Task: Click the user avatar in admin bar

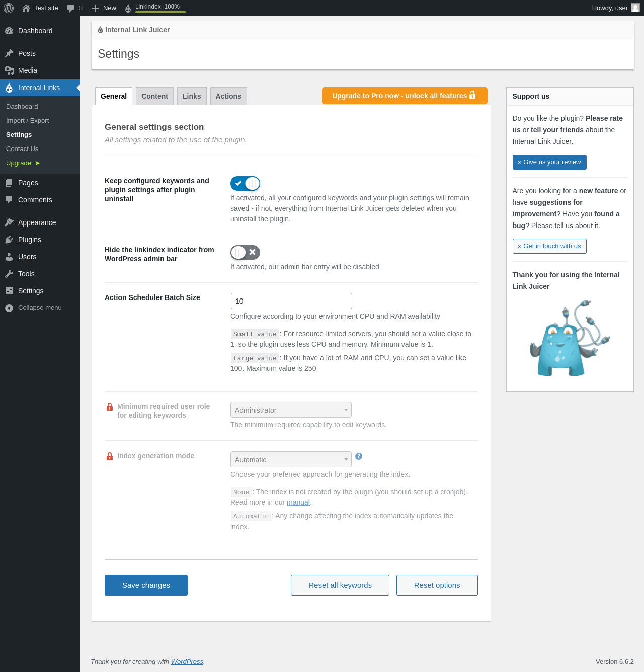Action: 635,8
